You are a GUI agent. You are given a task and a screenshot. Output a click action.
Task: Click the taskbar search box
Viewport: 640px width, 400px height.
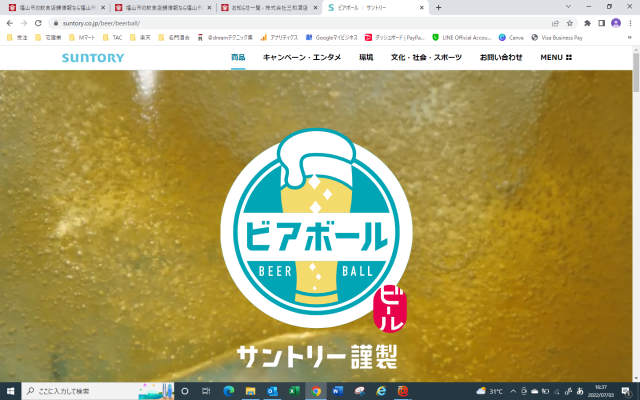[x=98, y=391]
